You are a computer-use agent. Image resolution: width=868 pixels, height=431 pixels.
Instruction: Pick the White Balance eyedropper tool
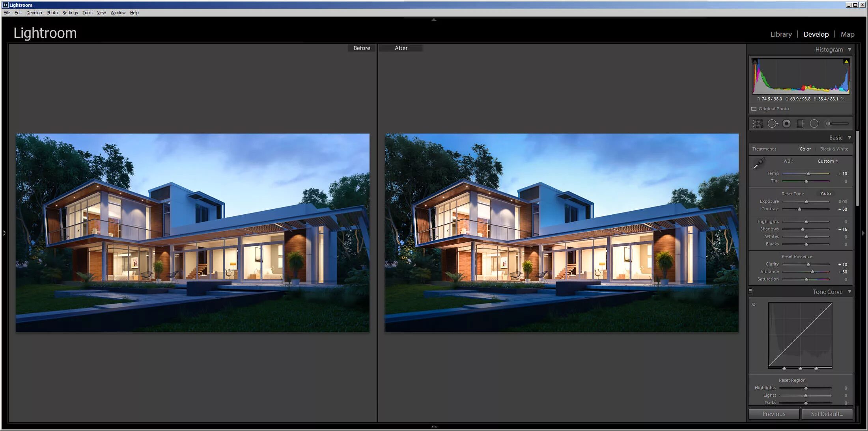pos(758,163)
